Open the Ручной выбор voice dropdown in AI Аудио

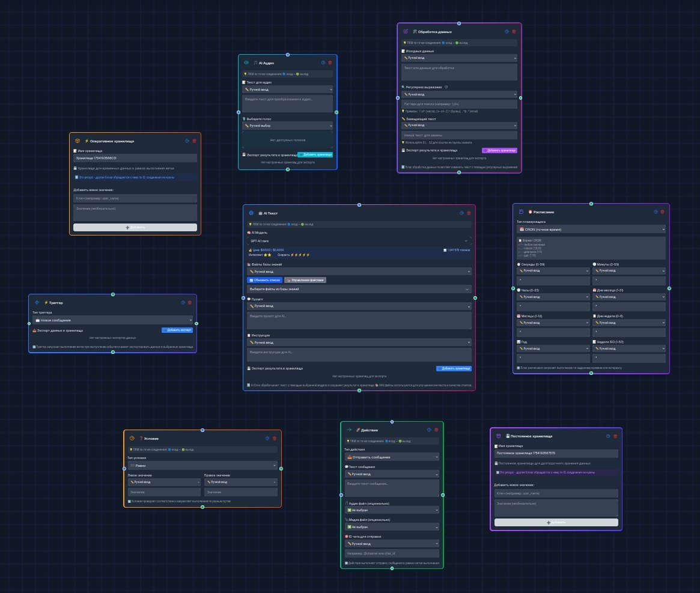coord(288,126)
